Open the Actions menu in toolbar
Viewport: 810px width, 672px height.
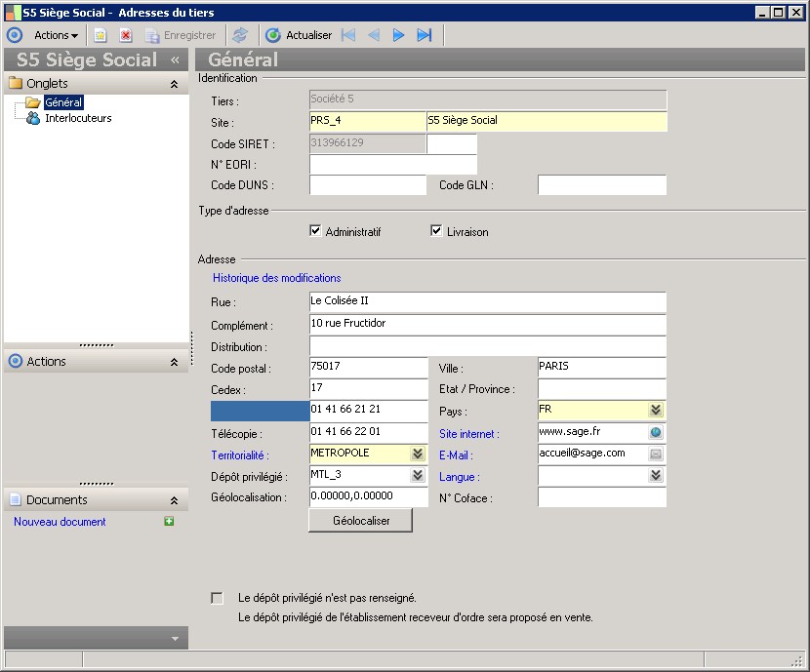(x=56, y=35)
